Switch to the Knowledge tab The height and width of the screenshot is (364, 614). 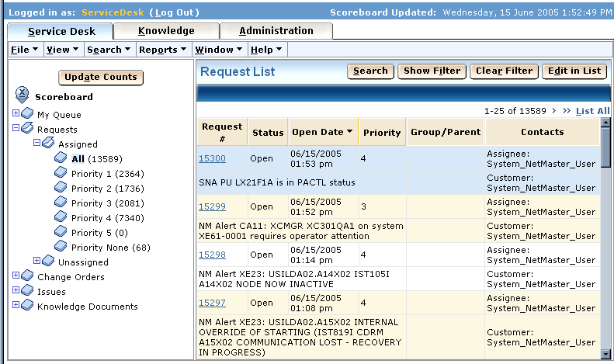pyautogui.click(x=166, y=31)
